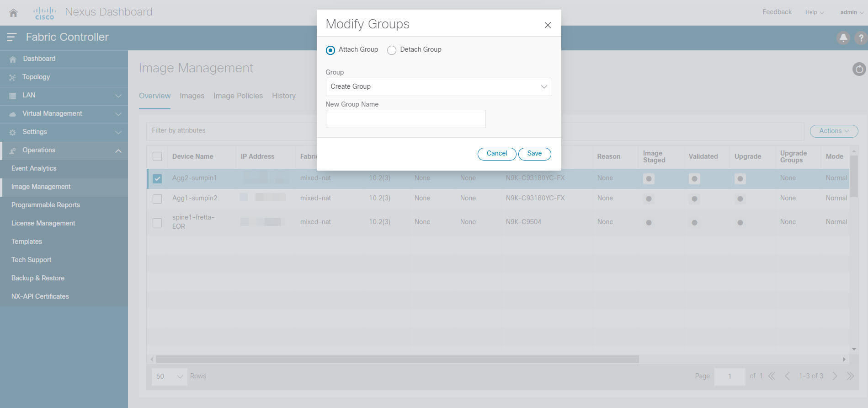
Task: Go to the first page arrow
Action: (772, 376)
